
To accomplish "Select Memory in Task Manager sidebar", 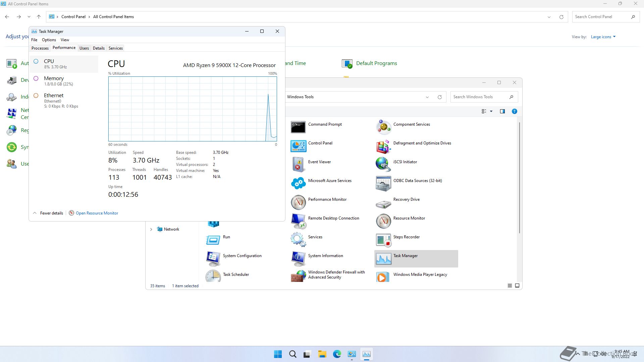I will tap(64, 81).
